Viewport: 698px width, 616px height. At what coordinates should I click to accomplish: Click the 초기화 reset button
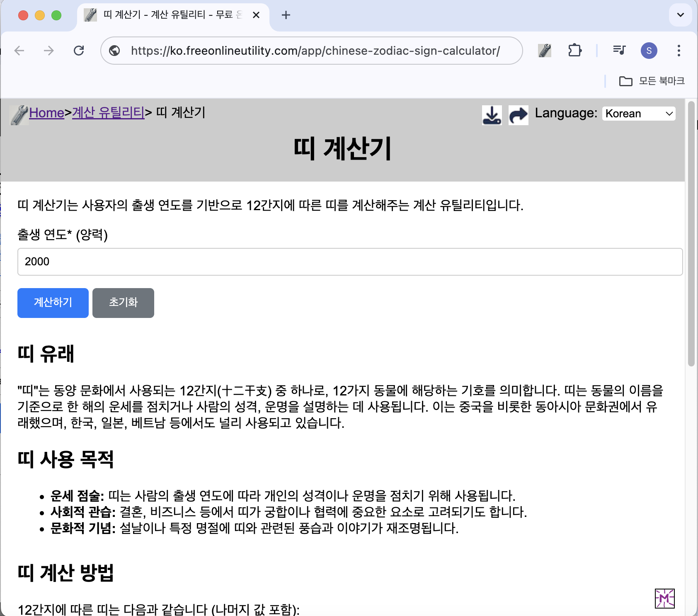click(x=123, y=303)
